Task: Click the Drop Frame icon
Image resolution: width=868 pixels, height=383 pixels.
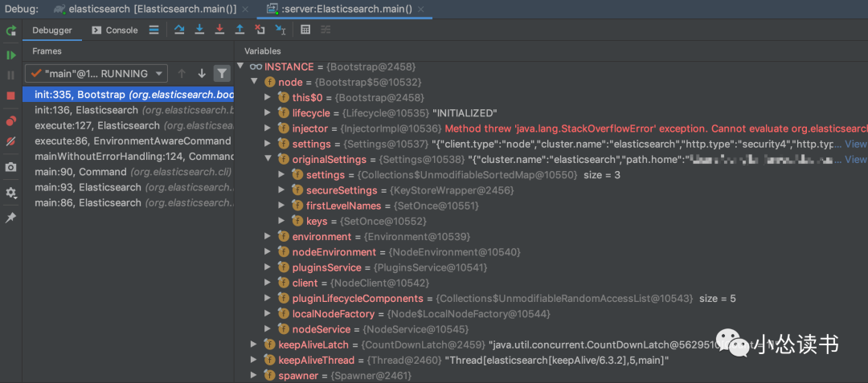Action: pos(260,30)
